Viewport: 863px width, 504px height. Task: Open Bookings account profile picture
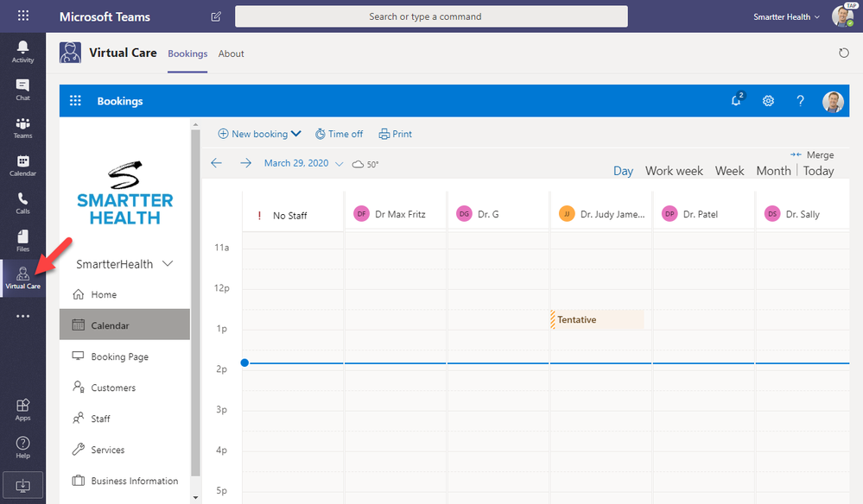[x=833, y=102]
